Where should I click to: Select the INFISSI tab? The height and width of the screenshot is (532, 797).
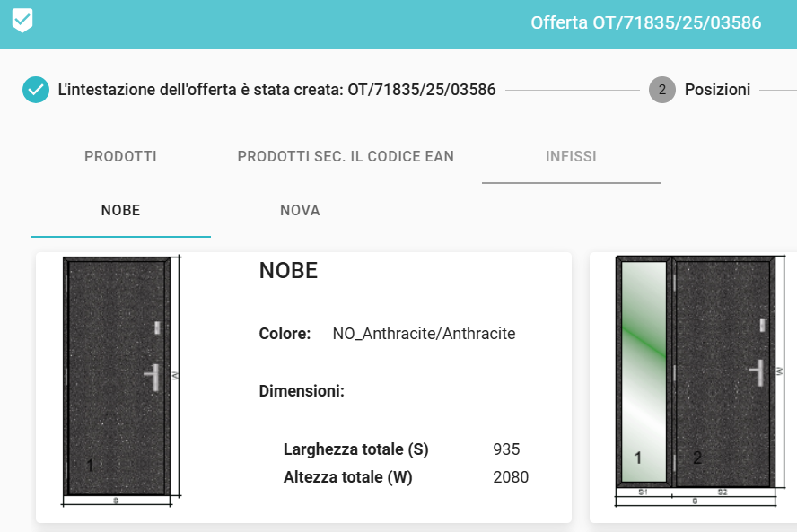[571, 157]
